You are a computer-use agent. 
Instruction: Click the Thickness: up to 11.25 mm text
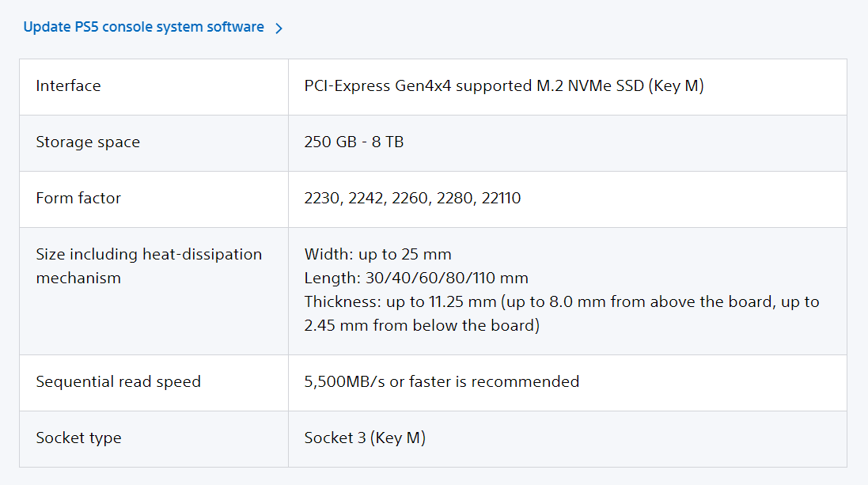click(399, 301)
